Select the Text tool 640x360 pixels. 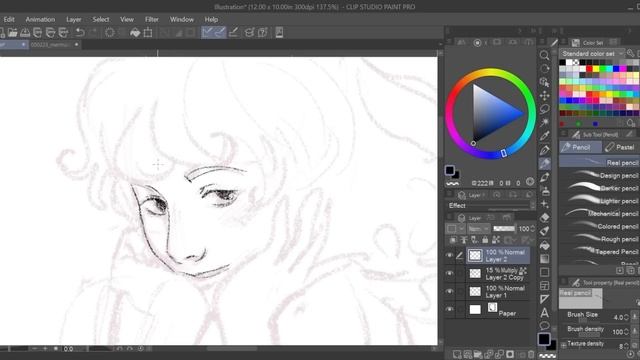tap(544, 313)
